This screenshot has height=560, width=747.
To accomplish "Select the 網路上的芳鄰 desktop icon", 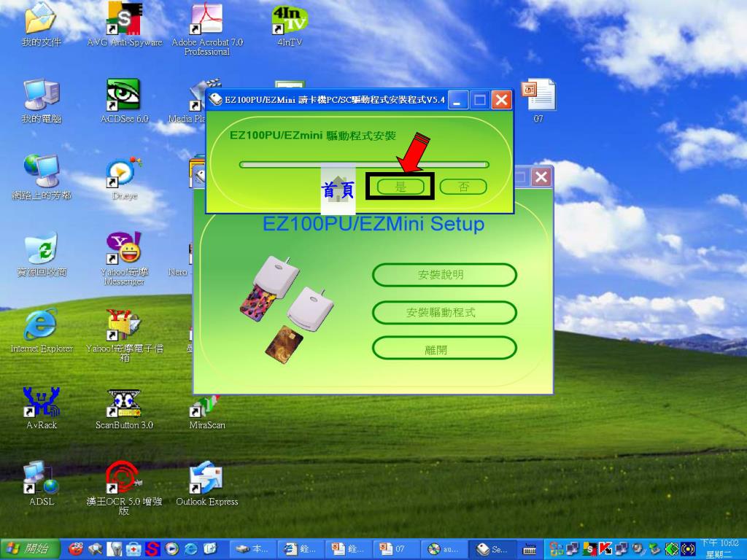I will click(42, 177).
